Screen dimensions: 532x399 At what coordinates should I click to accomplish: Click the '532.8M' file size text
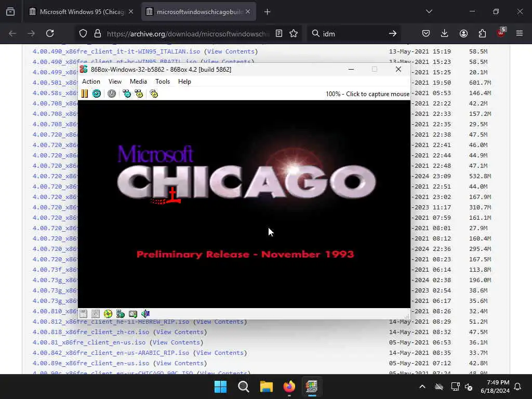(480, 176)
